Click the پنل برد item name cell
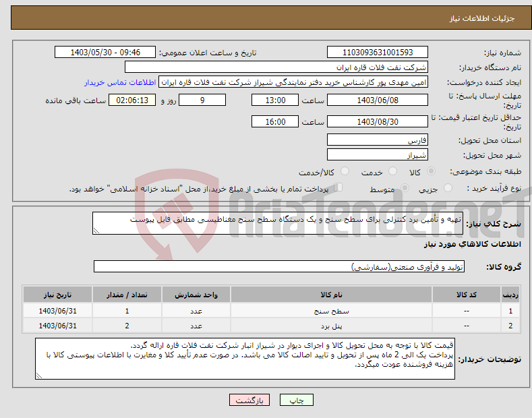The image size is (532, 418). pos(331,326)
